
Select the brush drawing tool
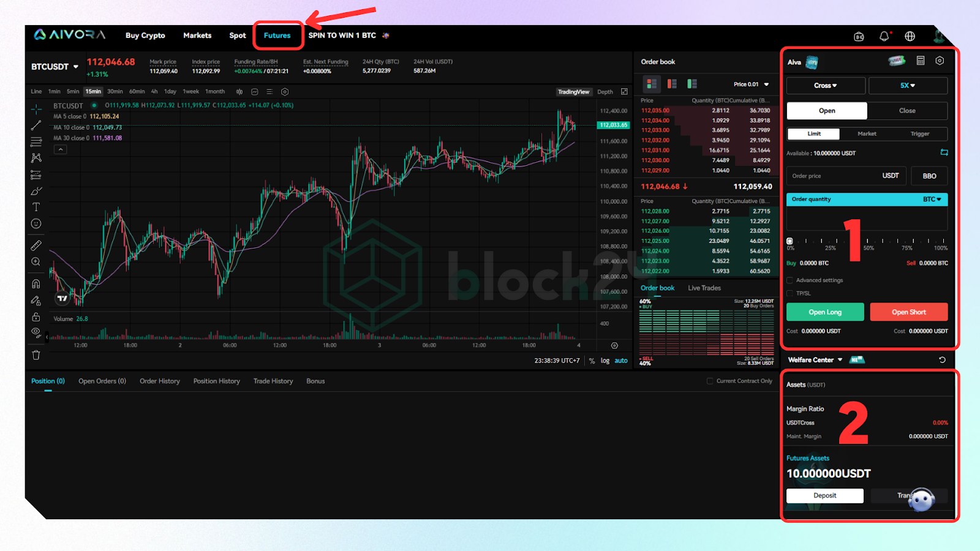[x=36, y=191]
